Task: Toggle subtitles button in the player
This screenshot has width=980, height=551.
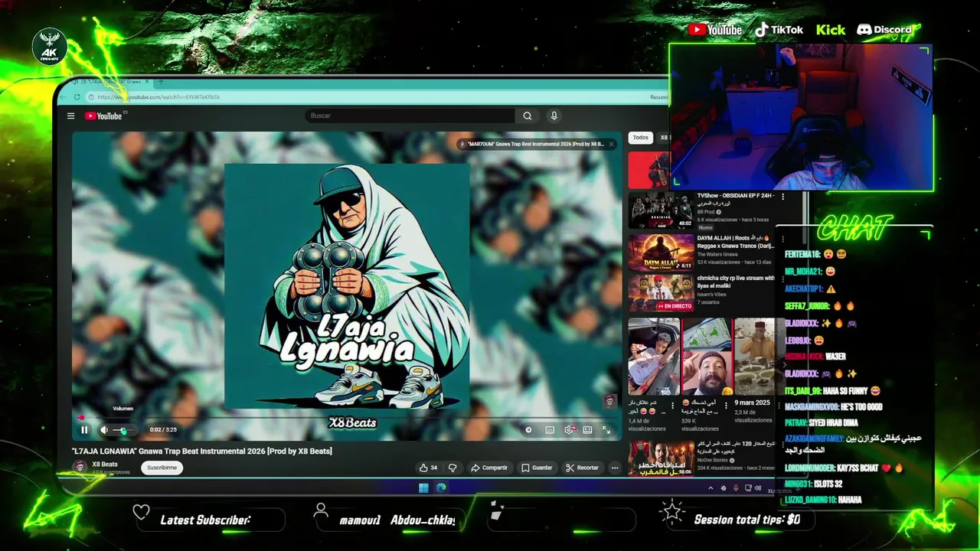Action: pos(550,430)
